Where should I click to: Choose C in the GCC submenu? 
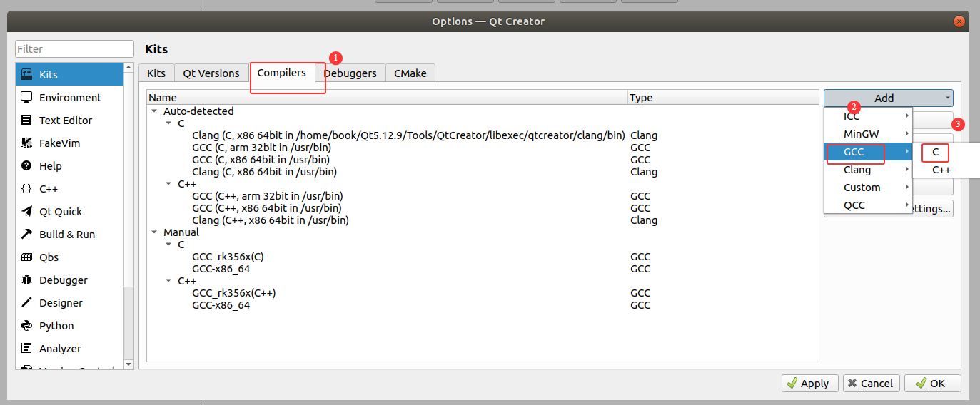[947, 152]
